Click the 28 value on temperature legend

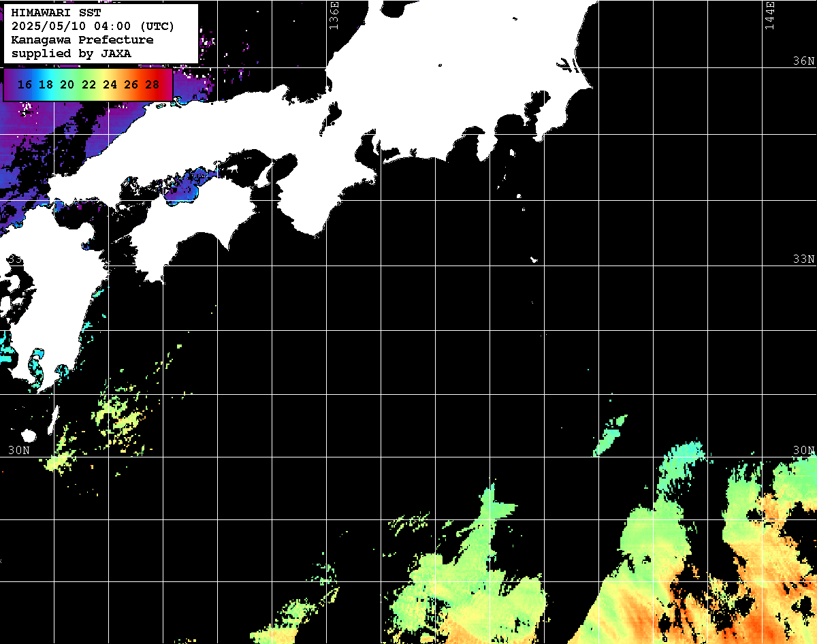[153, 85]
